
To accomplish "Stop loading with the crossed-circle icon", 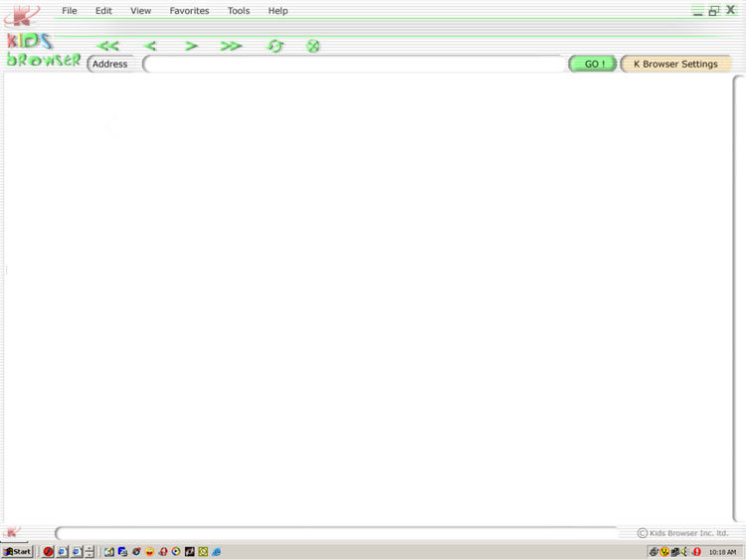I will click(313, 46).
